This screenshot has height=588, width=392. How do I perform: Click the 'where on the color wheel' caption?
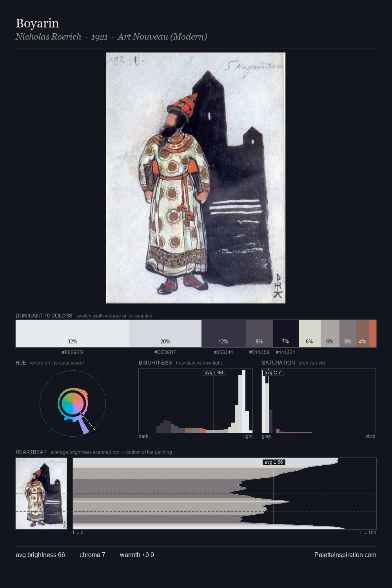pyautogui.click(x=57, y=363)
